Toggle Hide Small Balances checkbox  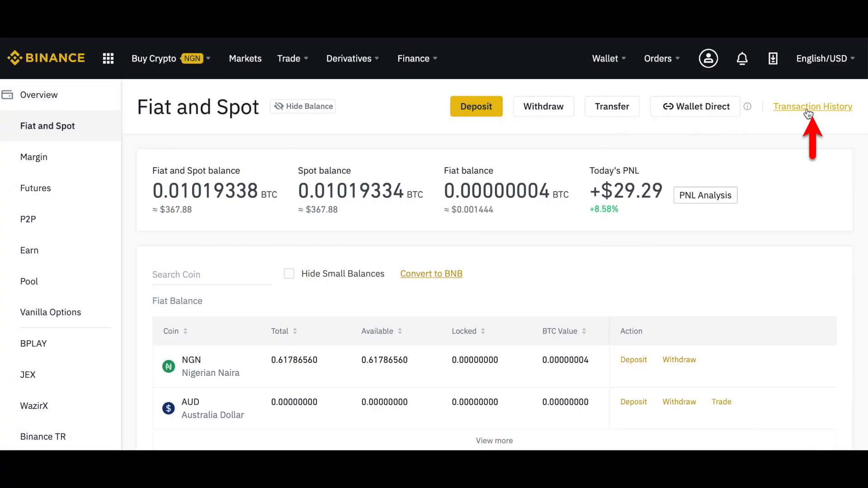tap(288, 273)
